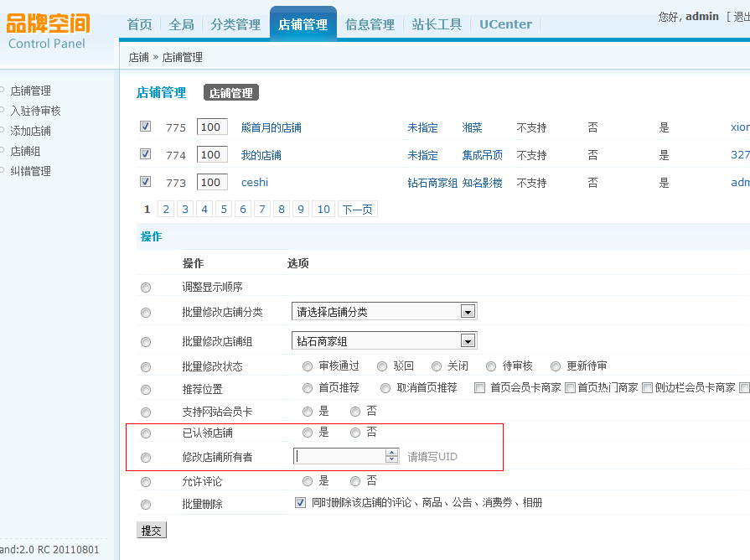Select 否 for 已认领店铺

click(355, 433)
